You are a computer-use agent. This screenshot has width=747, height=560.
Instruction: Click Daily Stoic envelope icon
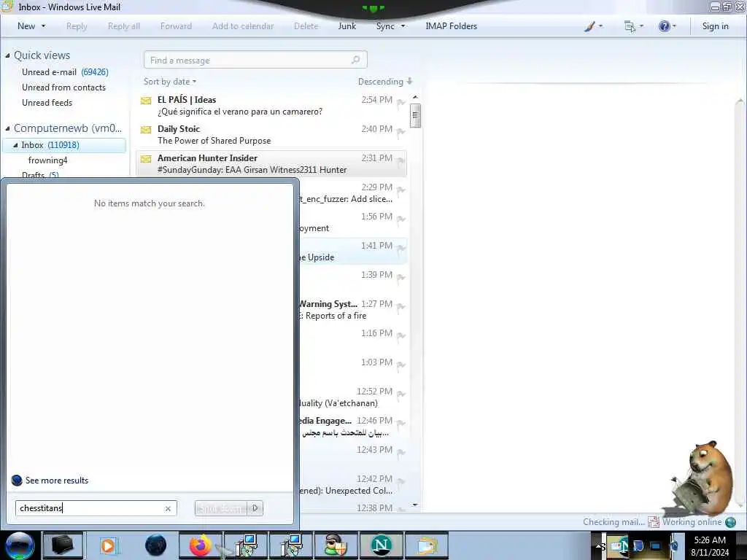coord(146,130)
